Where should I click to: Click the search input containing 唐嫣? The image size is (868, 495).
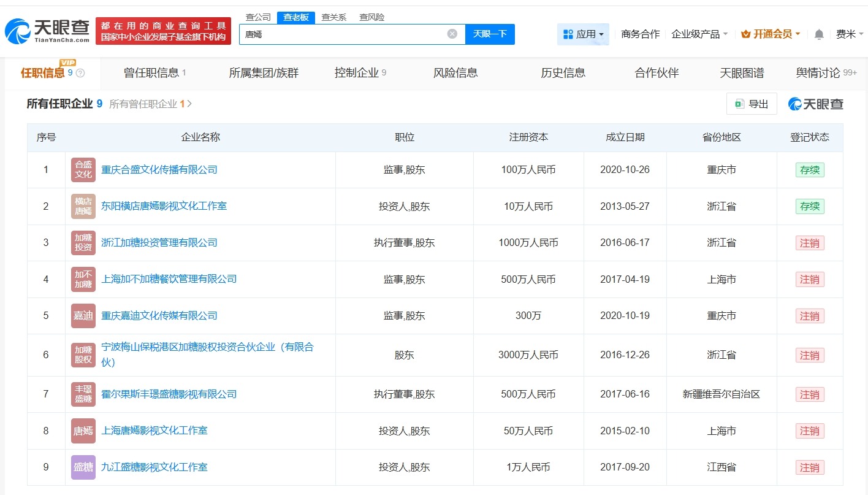[x=337, y=34]
